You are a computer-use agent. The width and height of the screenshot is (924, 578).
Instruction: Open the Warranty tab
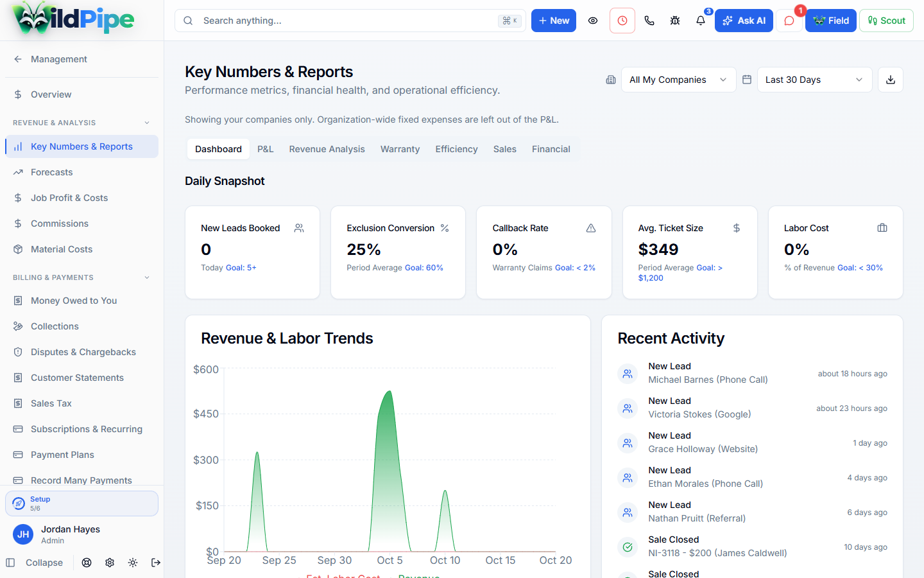pos(400,149)
